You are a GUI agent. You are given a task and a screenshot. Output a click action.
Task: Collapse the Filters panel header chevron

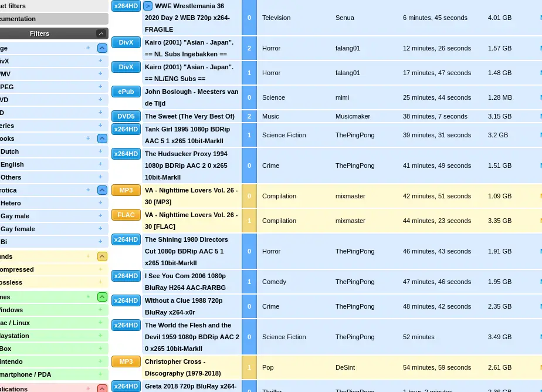pos(101,33)
